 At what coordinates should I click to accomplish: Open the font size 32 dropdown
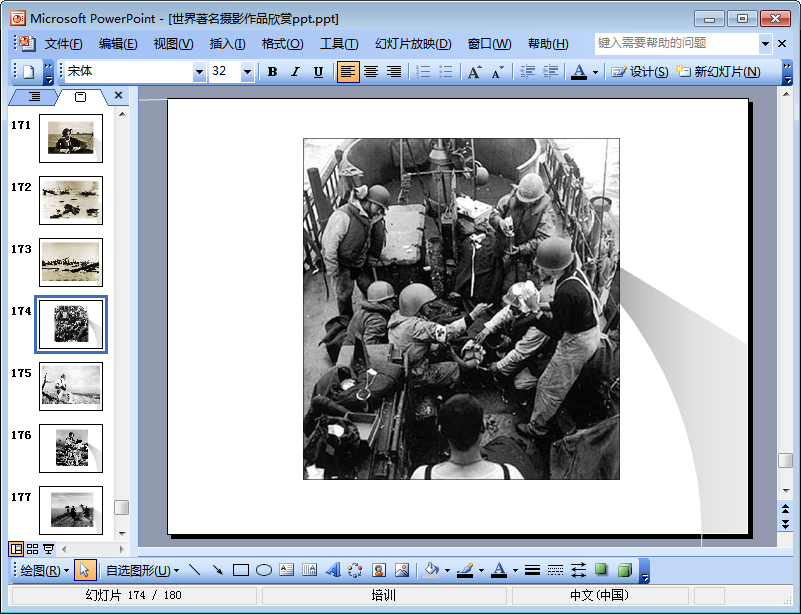click(247, 72)
